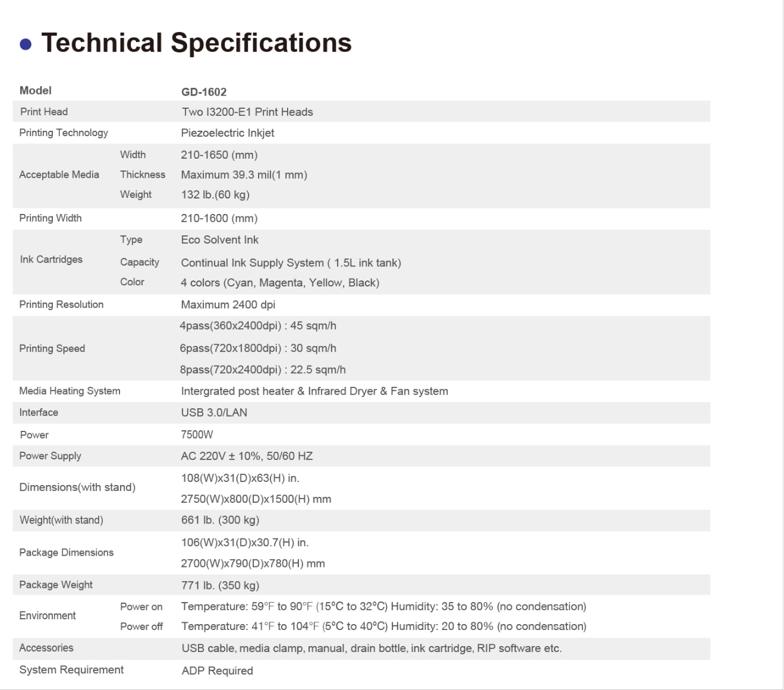This screenshot has height=690, width=784.
Task: Click the blue bullet beside the heading
Action: (x=26, y=44)
